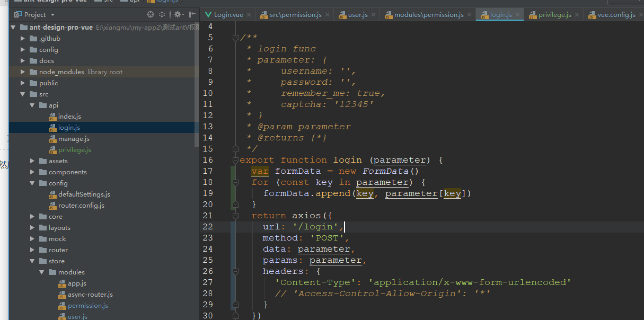This screenshot has height=320, width=644.
Task: Select privilege.js in the project tree
Action: 75,150
